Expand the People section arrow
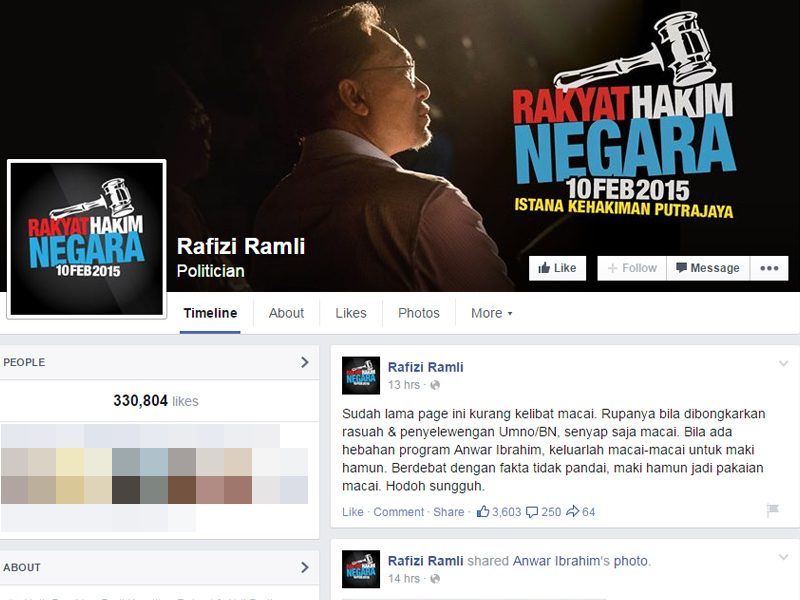800x600 pixels. point(305,363)
